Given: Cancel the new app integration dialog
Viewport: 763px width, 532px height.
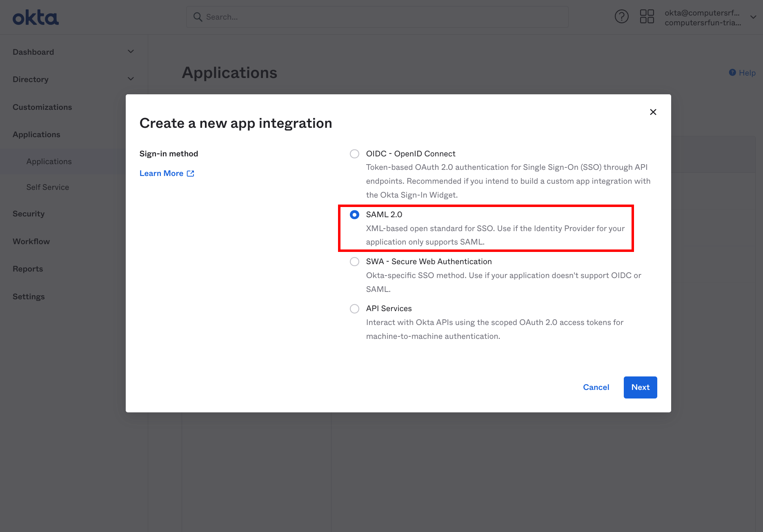Looking at the screenshot, I should (596, 387).
